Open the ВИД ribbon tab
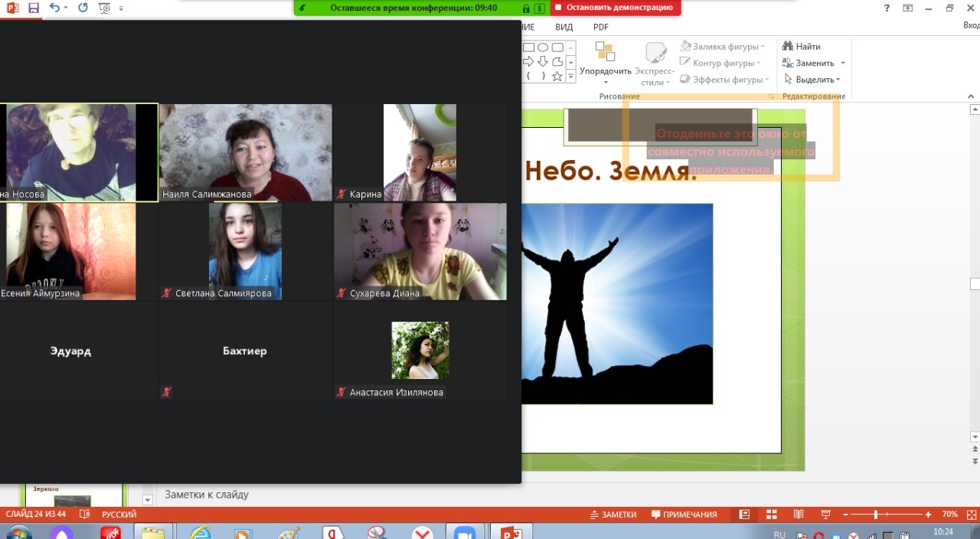The width and height of the screenshot is (980, 539). [x=563, y=27]
